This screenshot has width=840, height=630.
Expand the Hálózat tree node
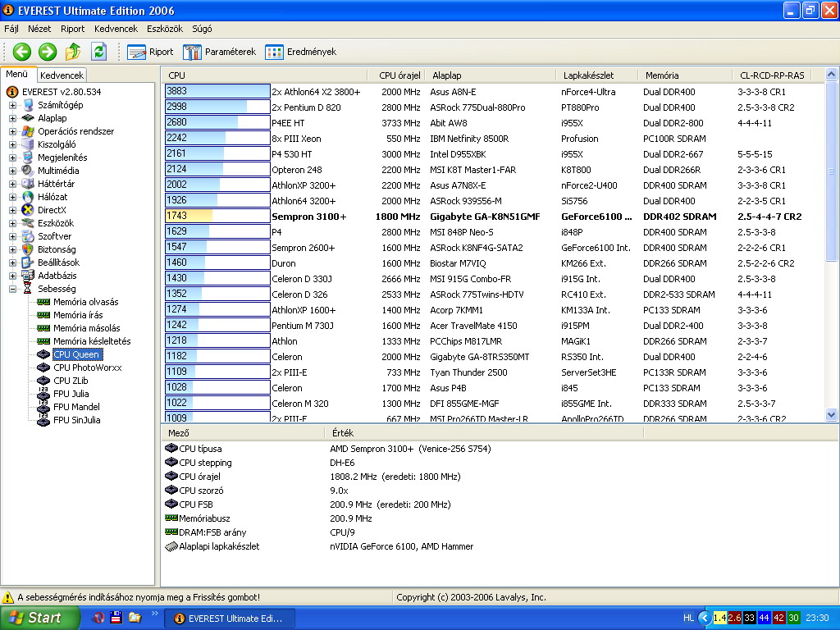(12, 197)
